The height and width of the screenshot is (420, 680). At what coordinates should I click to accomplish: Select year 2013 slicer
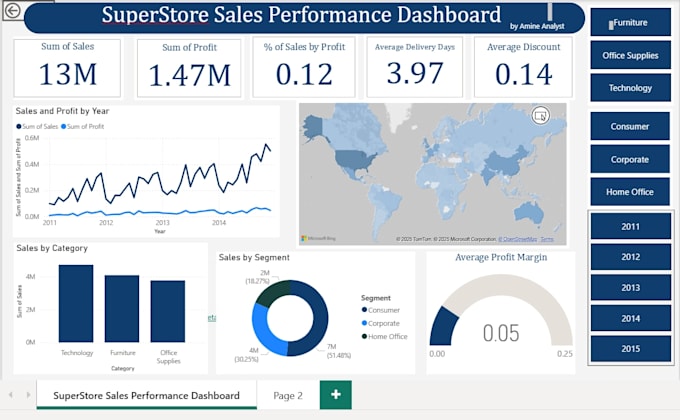click(631, 288)
